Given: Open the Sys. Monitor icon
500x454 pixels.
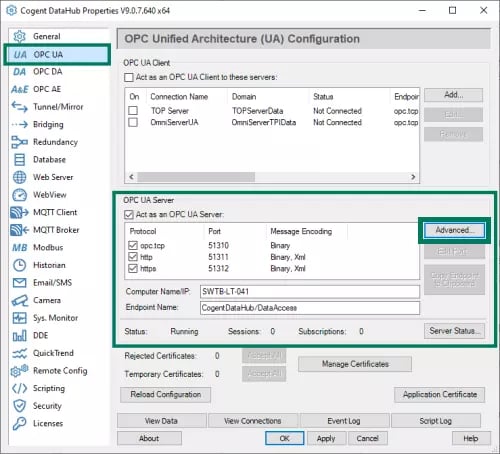Looking at the screenshot, I should [x=19, y=318].
